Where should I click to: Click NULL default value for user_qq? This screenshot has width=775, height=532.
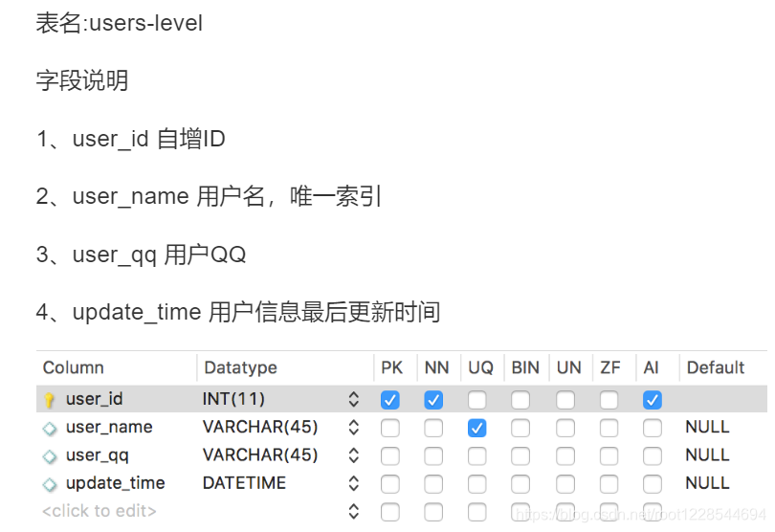tap(707, 455)
